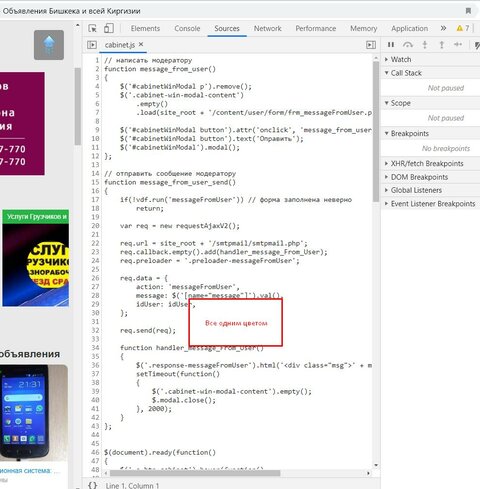Open the Console tab
480x489 pixels.
(187, 28)
